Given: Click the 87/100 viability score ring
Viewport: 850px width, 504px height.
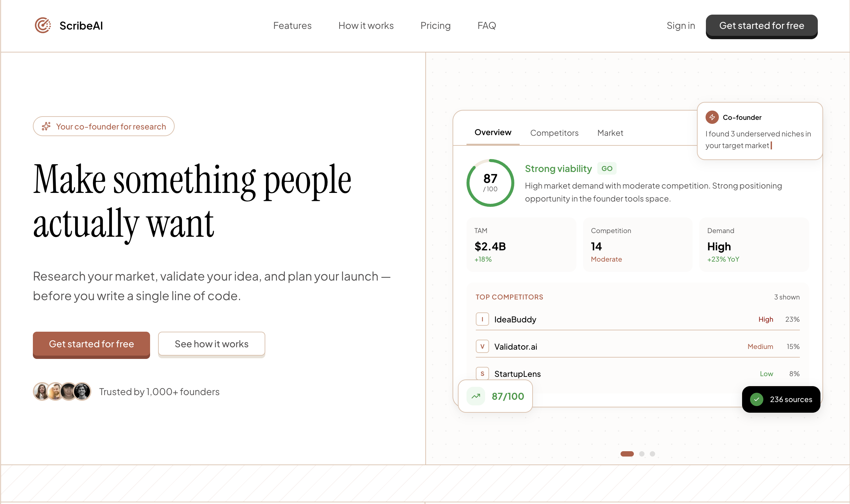Looking at the screenshot, I should 490,183.
